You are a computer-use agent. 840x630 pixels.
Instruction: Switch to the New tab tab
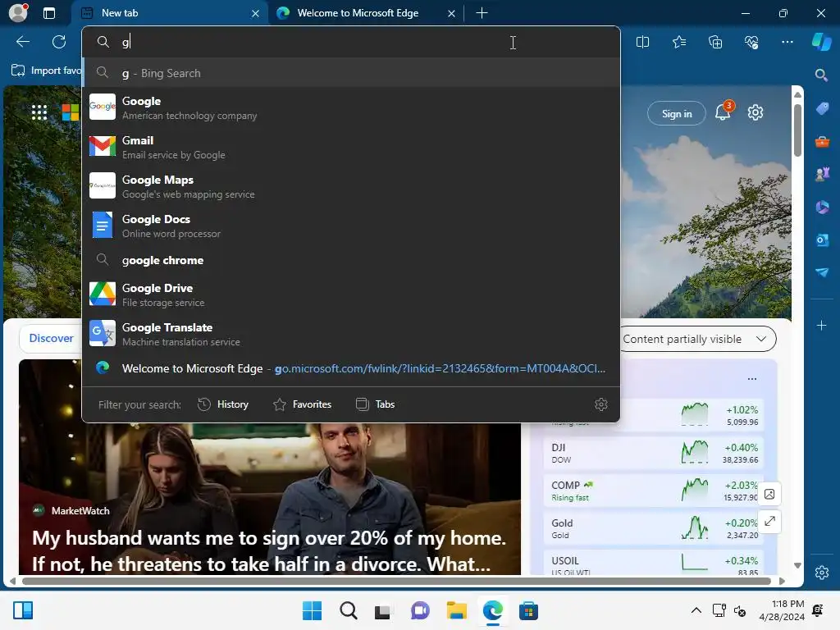pos(171,13)
